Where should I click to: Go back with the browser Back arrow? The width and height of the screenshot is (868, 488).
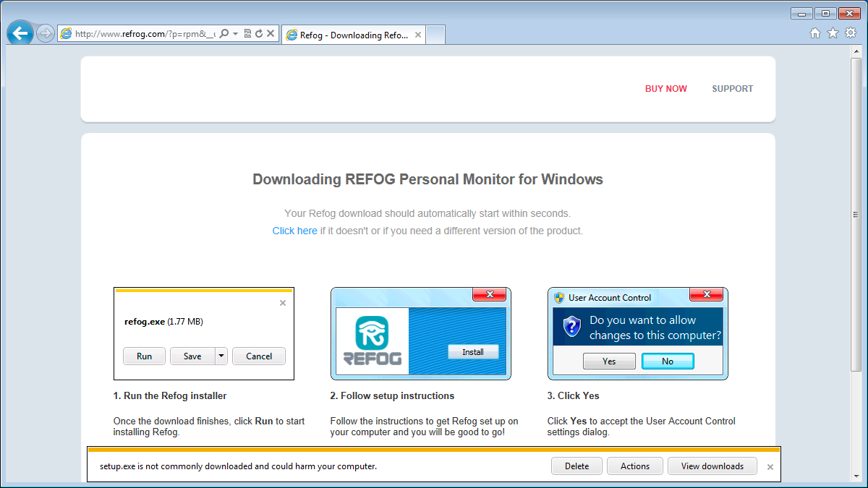[x=20, y=33]
